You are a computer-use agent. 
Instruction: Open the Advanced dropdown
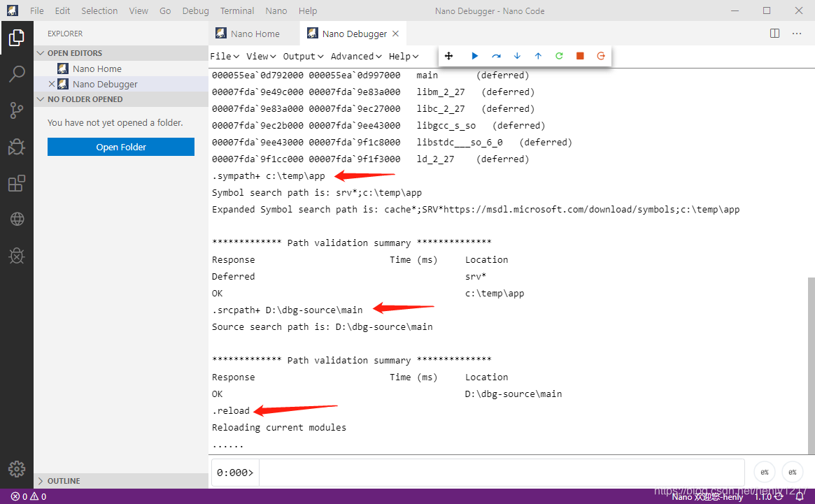(x=356, y=56)
